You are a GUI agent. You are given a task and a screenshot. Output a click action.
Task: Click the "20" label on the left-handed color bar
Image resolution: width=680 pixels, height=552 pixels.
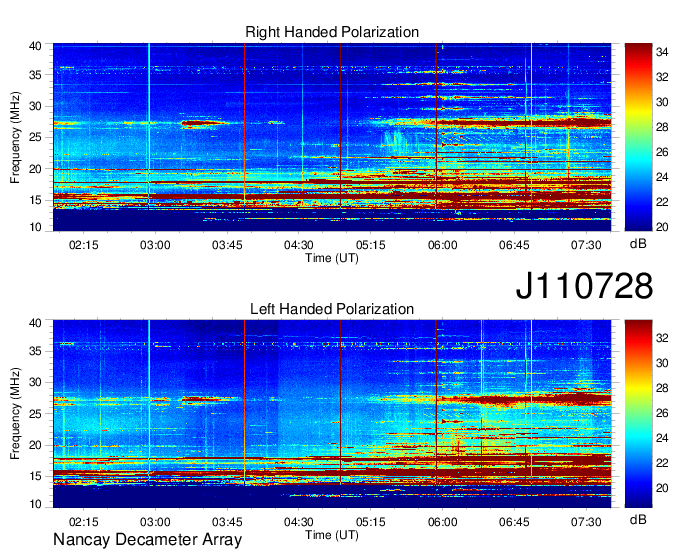tap(662, 488)
